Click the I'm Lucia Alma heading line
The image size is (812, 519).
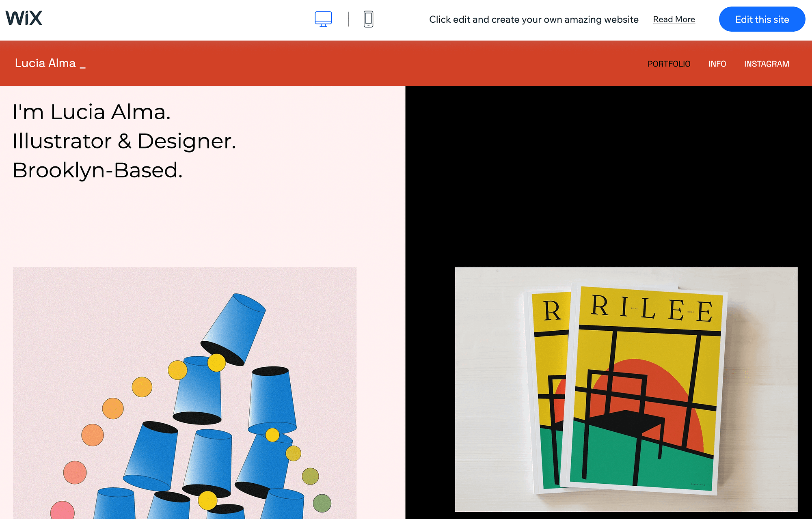point(91,112)
